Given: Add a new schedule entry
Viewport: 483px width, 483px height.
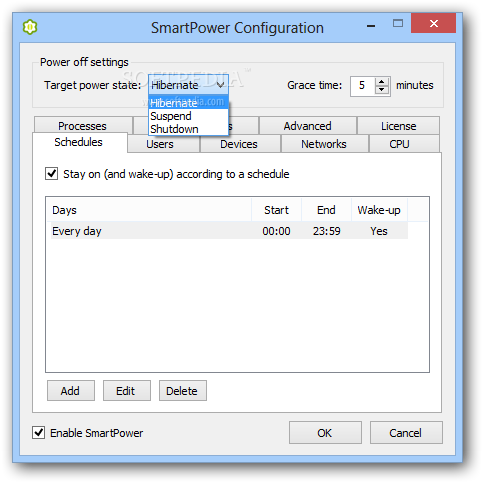Looking at the screenshot, I should click(71, 391).
